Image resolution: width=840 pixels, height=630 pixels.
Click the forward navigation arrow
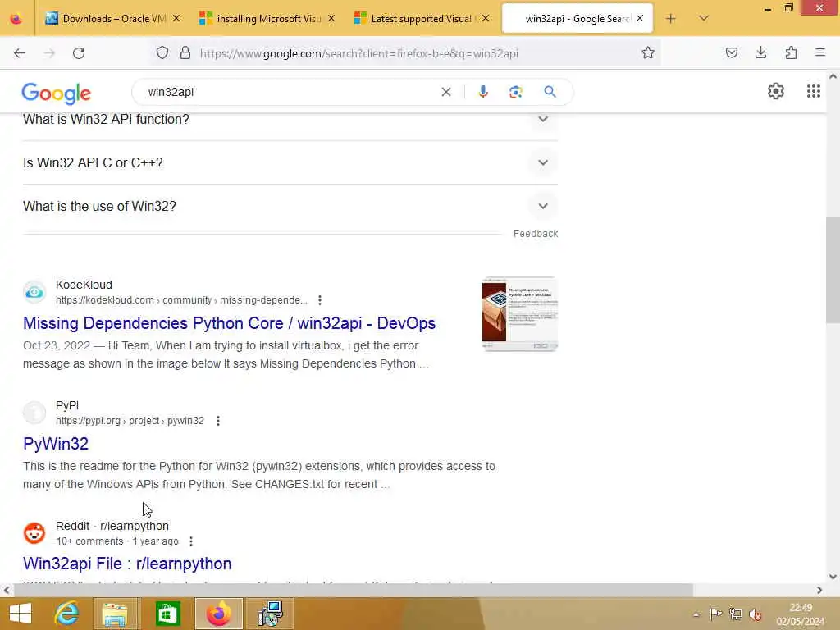(x=49, y=53)
